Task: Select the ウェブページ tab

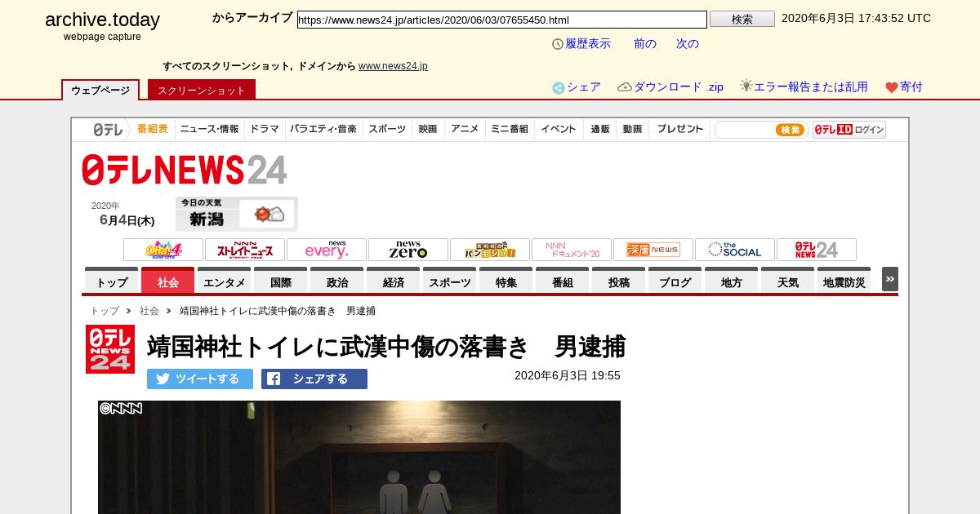Action: (x=100, y=90)
